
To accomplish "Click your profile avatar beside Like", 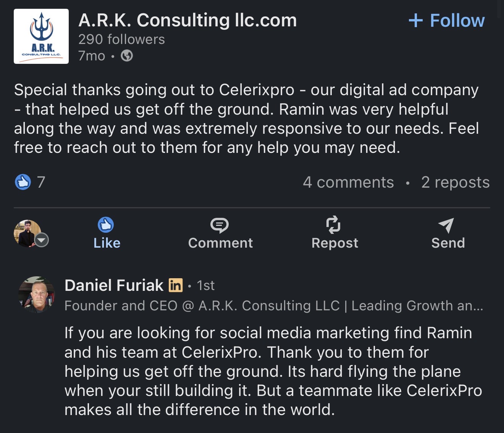I will tap(27, 233).
